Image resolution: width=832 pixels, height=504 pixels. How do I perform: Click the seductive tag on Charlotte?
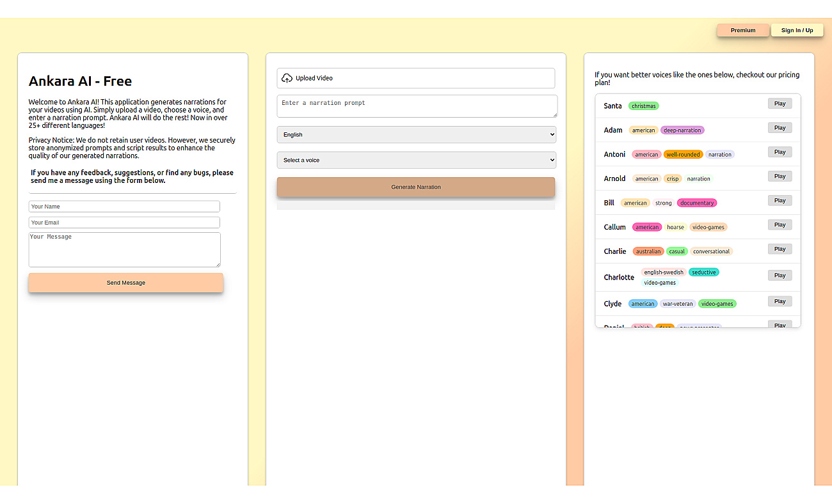tap(703, 272)
